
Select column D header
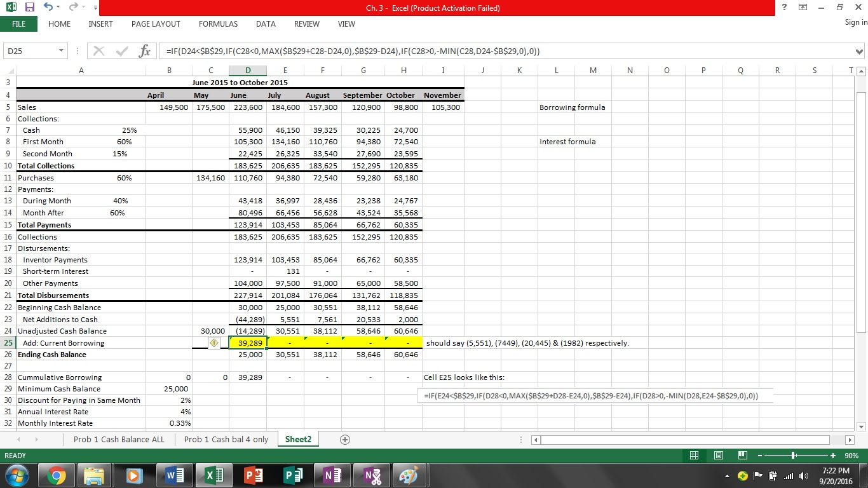[248, 72]
